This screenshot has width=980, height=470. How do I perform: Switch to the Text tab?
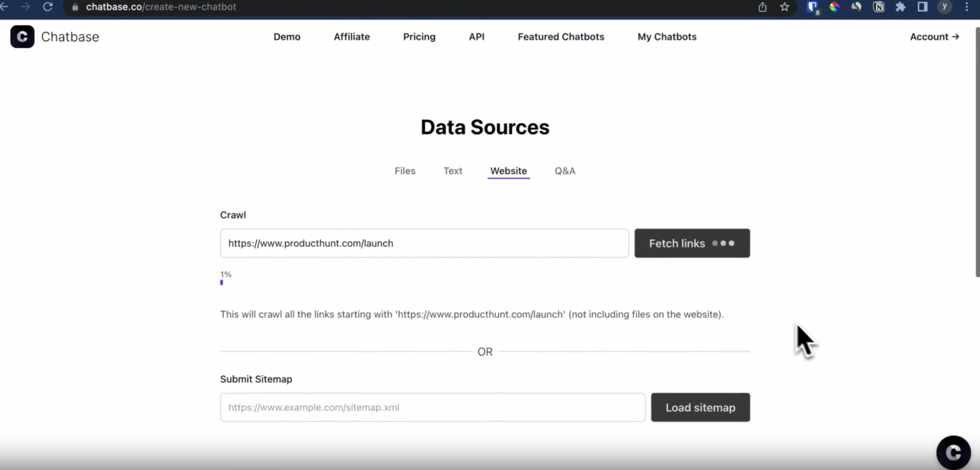[x=452, y=171]
